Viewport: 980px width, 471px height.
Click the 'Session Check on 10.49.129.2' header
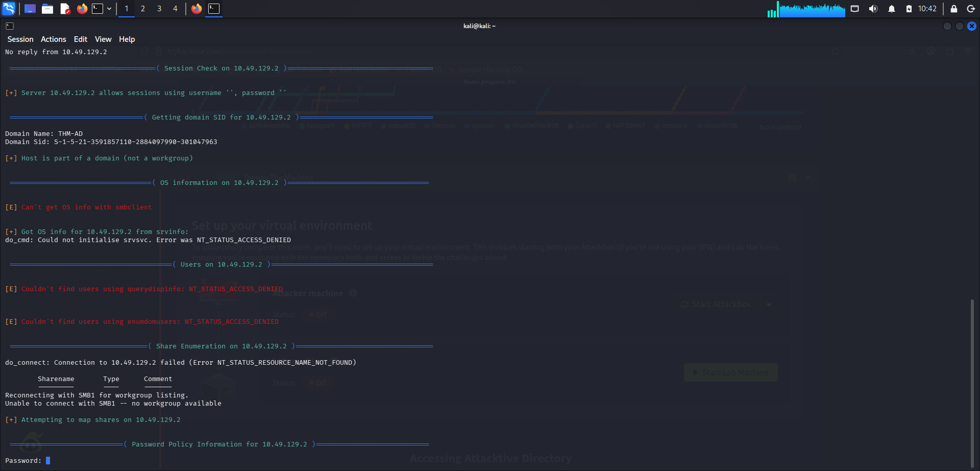[x=222, y=68]
